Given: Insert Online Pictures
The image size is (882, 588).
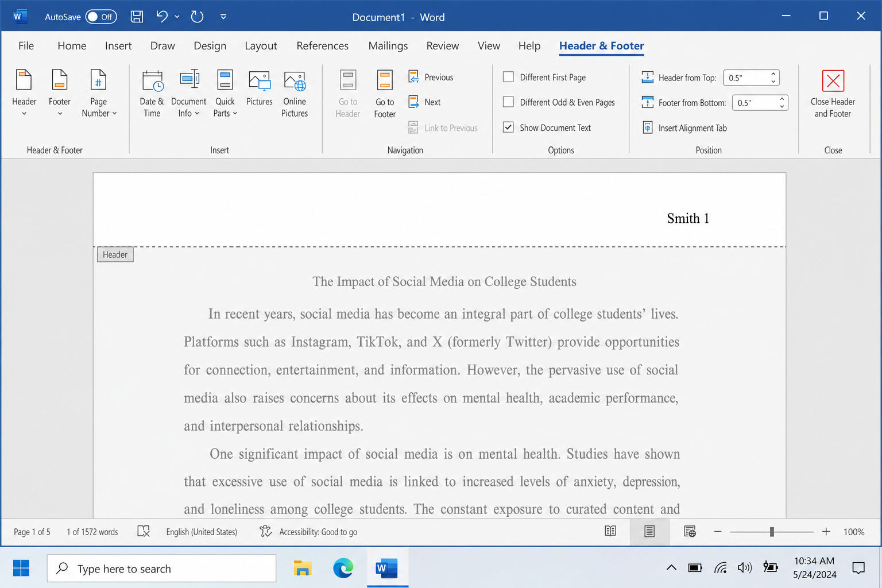Looking at the screenshot, I should [295, 94].
